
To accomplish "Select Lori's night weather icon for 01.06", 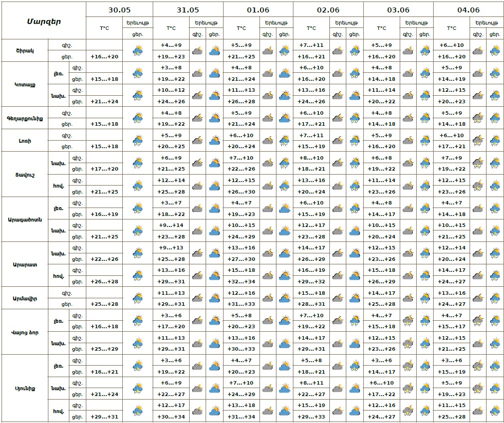I will [267, 141].
